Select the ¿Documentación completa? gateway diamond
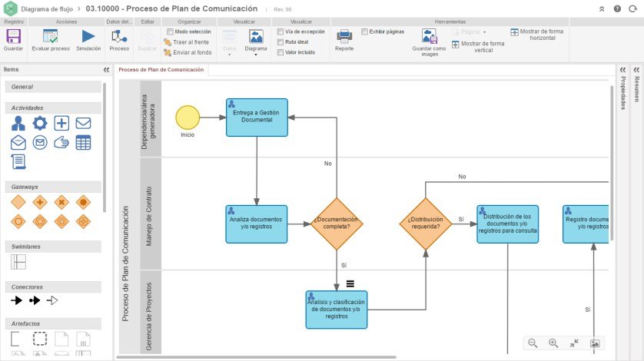The height and width of the screenshot is (361, 644). click(337, 224)
